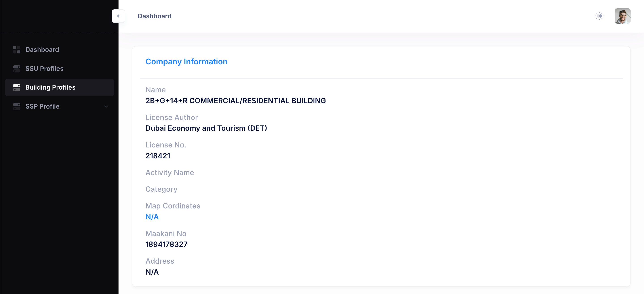Expand the SSP Profile chevron
644x294 pixels.
pyautogui.click(x=106, y=106)
